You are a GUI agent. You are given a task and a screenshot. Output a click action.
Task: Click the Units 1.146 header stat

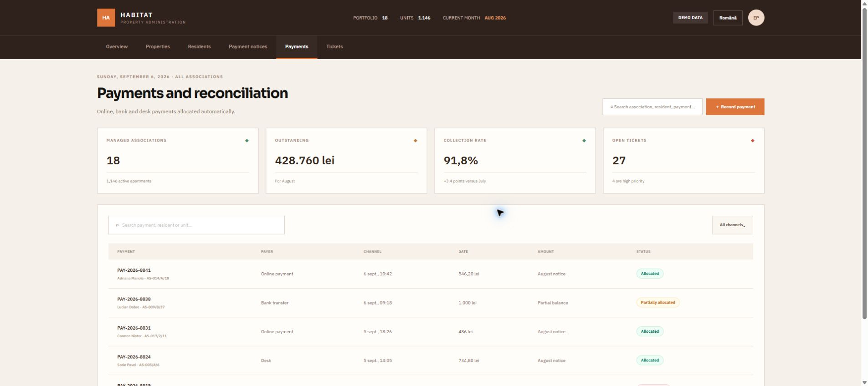415,18
